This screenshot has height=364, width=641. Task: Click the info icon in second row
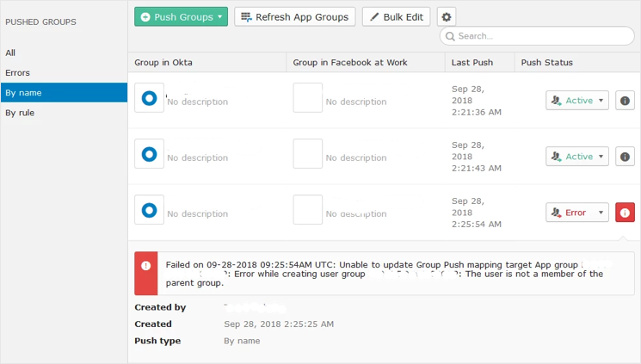point(625,156)
